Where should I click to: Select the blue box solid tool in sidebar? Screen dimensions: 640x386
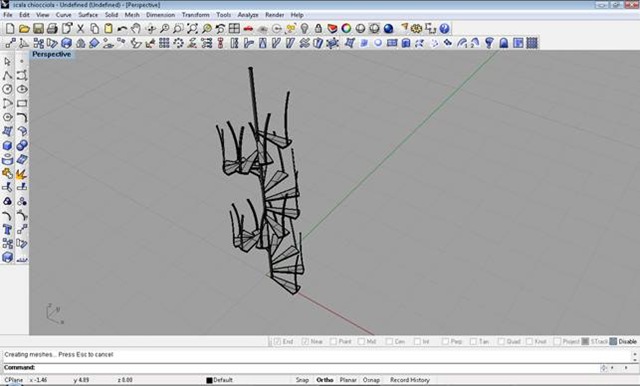(7, 146)
